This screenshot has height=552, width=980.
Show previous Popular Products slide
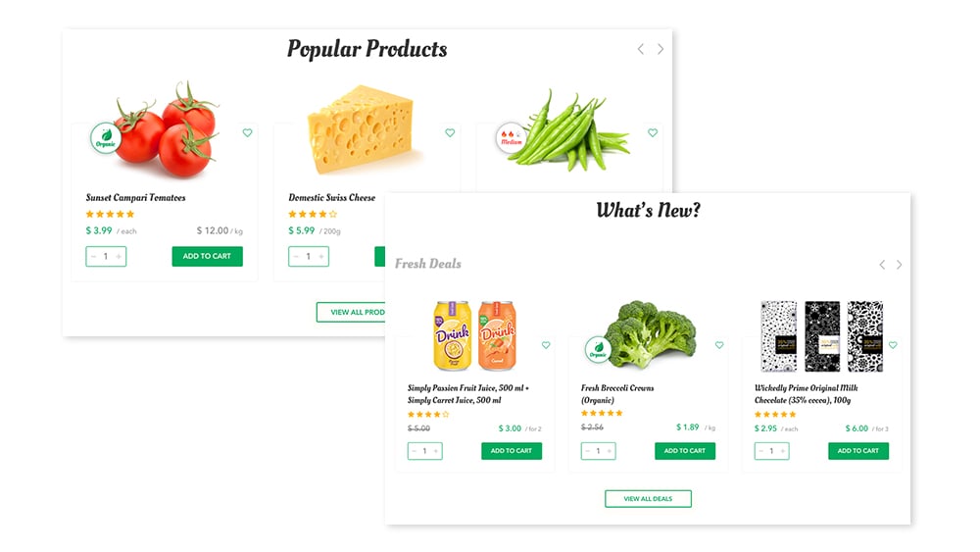click(x=640, y=49)
